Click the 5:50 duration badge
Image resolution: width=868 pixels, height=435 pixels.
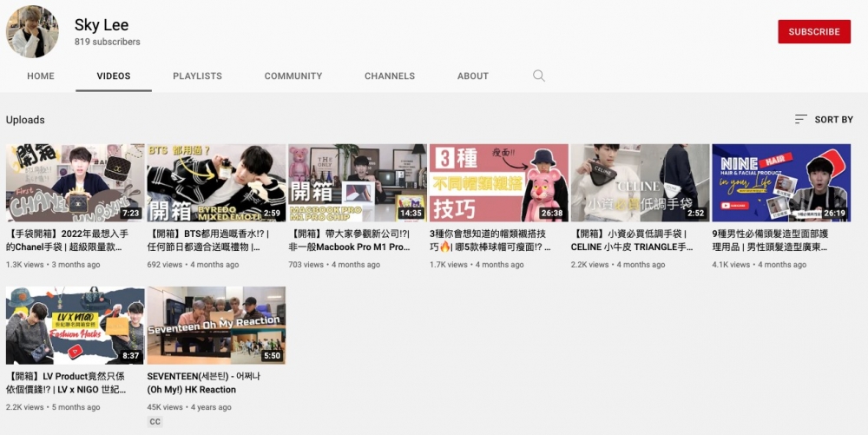pyautogui.click(x=272, y=355)
